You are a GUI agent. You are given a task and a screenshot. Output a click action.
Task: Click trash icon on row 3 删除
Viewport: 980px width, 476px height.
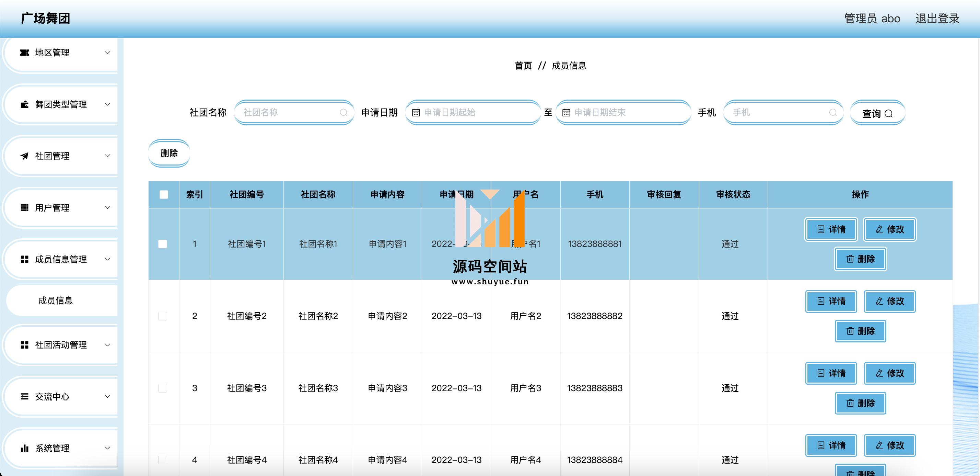(850, 403)
